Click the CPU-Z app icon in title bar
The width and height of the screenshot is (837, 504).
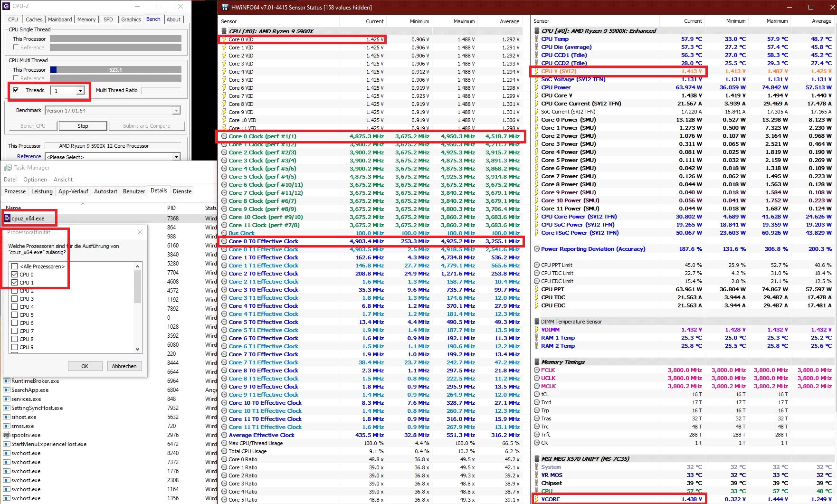(6, 6)
